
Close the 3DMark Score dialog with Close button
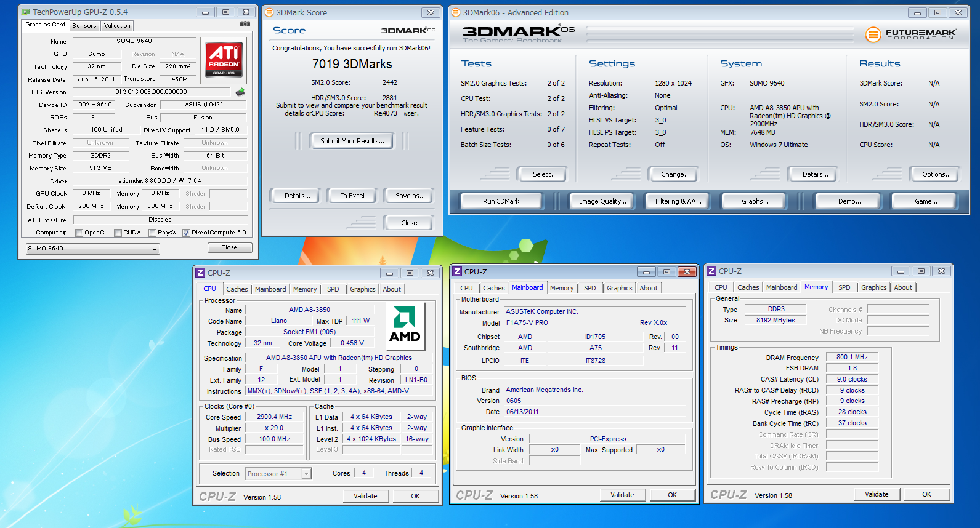[x=409, y=223]
